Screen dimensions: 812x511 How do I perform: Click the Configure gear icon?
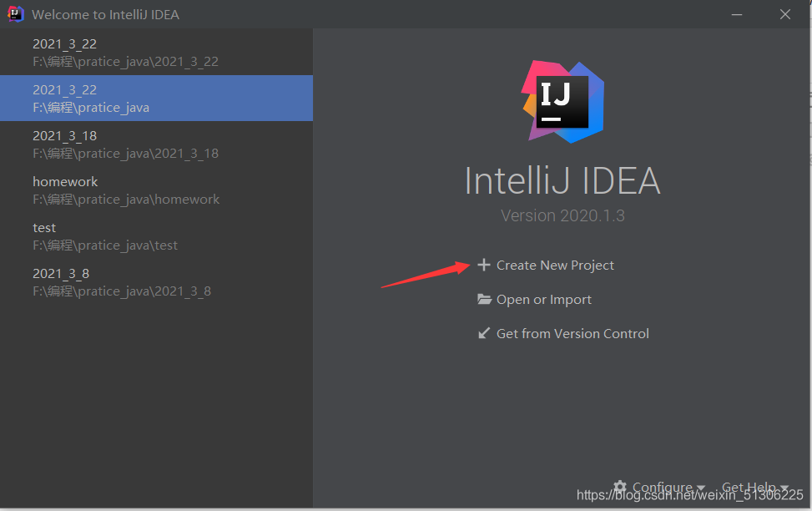620,487
